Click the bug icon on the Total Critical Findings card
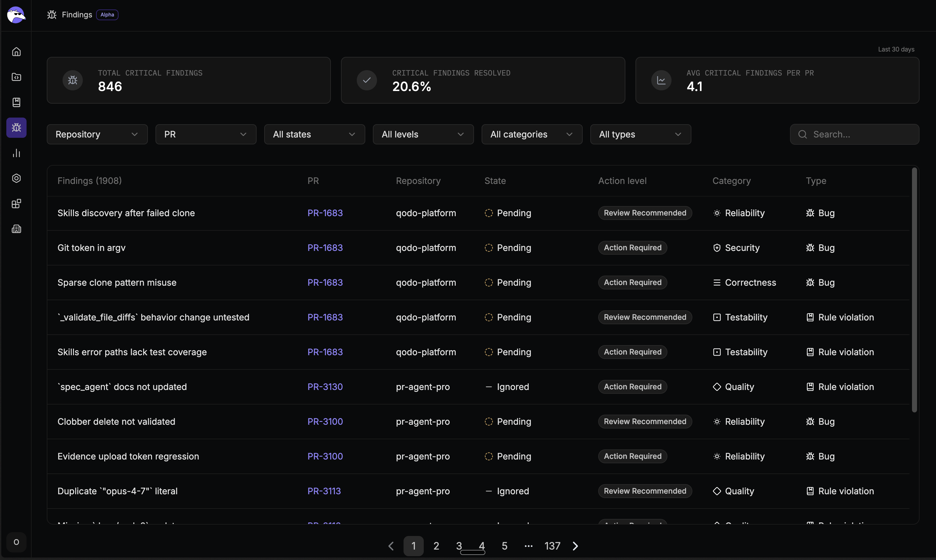936x560 pixels. tap(72, 80)
